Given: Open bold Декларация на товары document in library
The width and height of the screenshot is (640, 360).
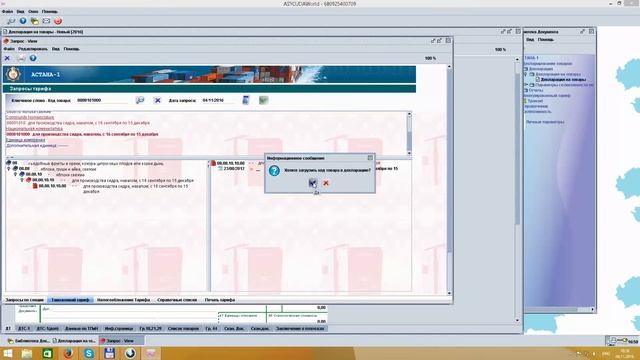Looking at the screenshot, I should (x=563, y=80).
